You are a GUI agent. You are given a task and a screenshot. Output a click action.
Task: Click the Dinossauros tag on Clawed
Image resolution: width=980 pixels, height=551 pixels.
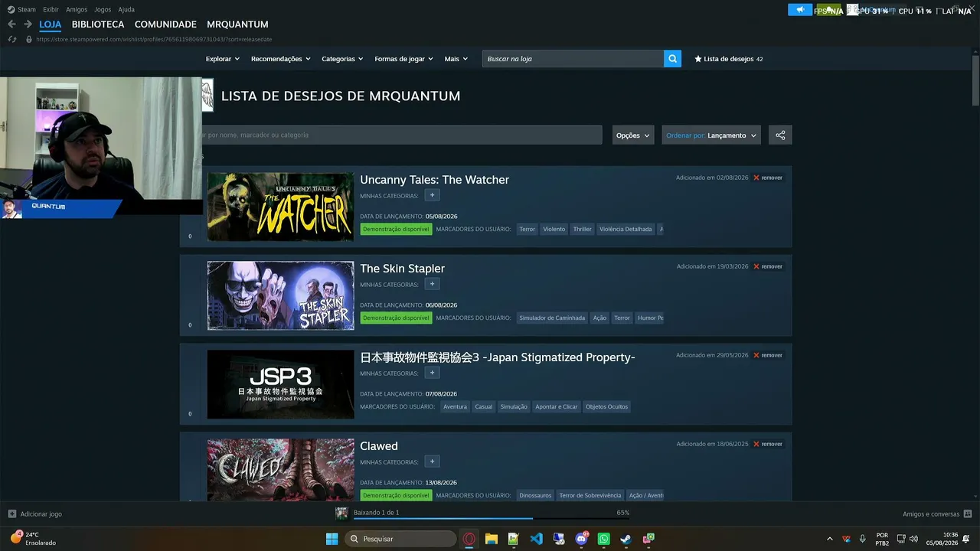point(535,495)
